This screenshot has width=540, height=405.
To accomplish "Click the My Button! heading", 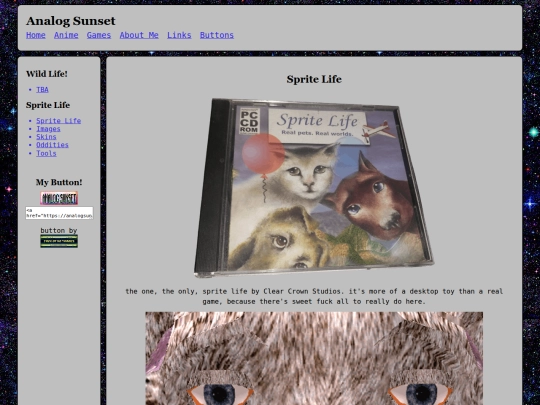I will coord(59,182).
